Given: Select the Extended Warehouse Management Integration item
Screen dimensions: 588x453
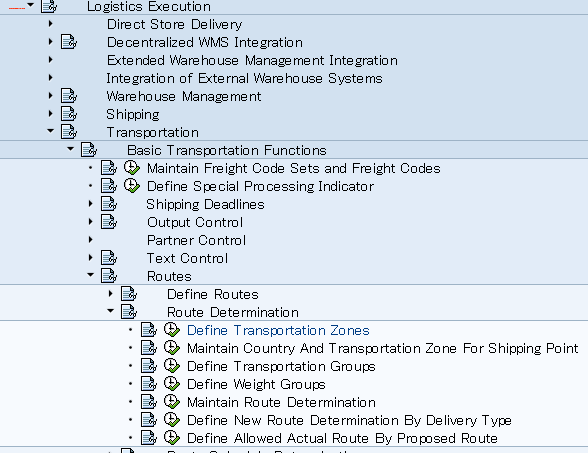Looking at the screenshot, I should 252,60.
